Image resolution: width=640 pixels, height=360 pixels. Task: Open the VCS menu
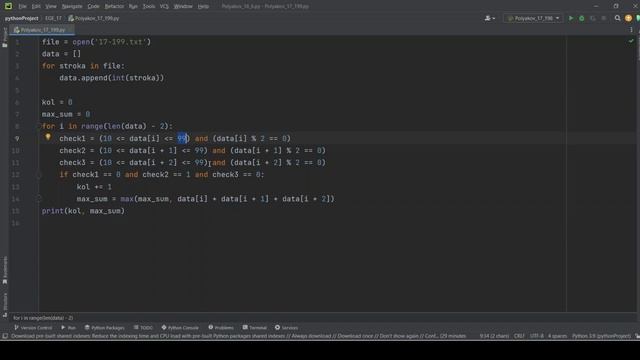click(164, 6)
